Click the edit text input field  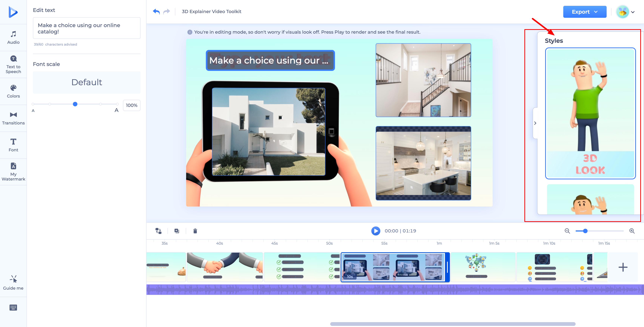[x=87, y=28]
